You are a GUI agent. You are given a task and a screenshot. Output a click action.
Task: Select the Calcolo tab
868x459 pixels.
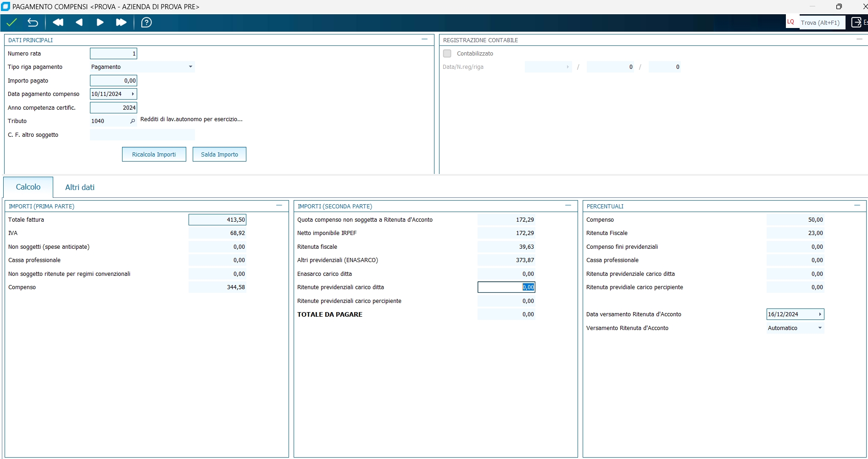tap(28, 187)
